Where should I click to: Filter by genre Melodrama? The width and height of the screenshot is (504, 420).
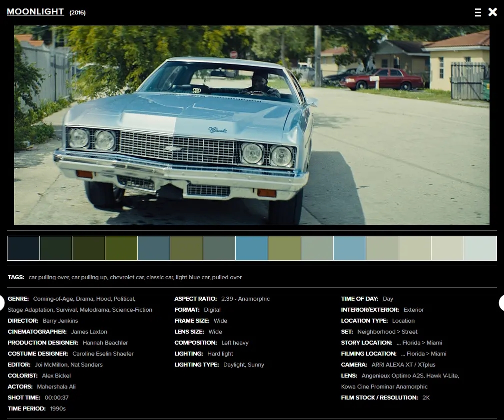(94, 310)
